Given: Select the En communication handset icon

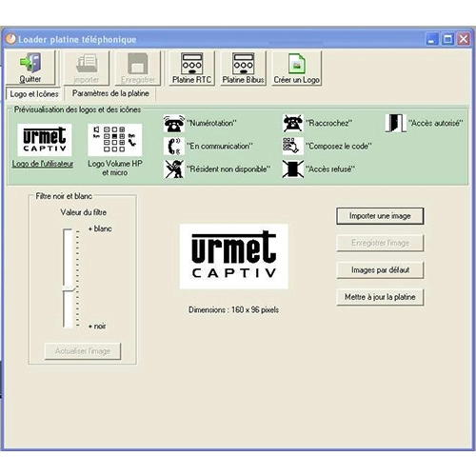Looking at the screenshot, I should 174,147.
